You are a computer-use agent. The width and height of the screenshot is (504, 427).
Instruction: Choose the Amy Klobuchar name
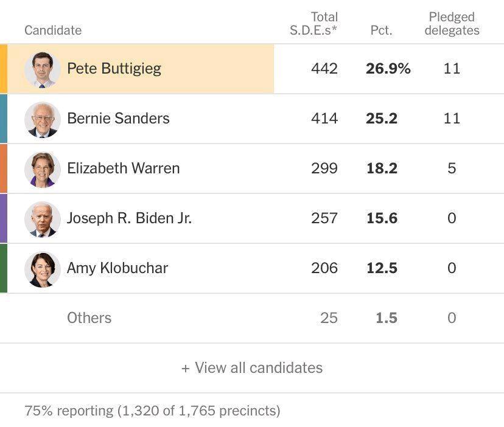tap(117, 268)
